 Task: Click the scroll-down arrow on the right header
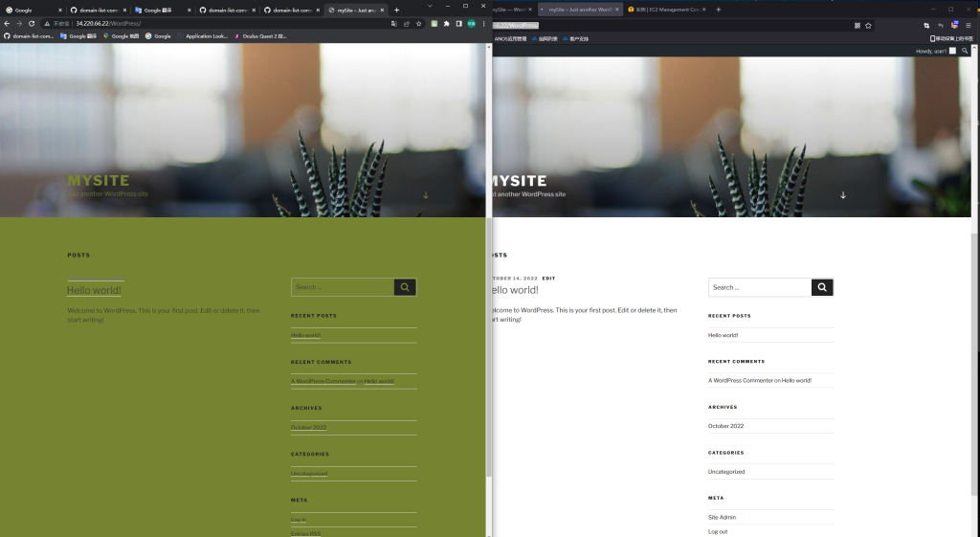point(843,195)
